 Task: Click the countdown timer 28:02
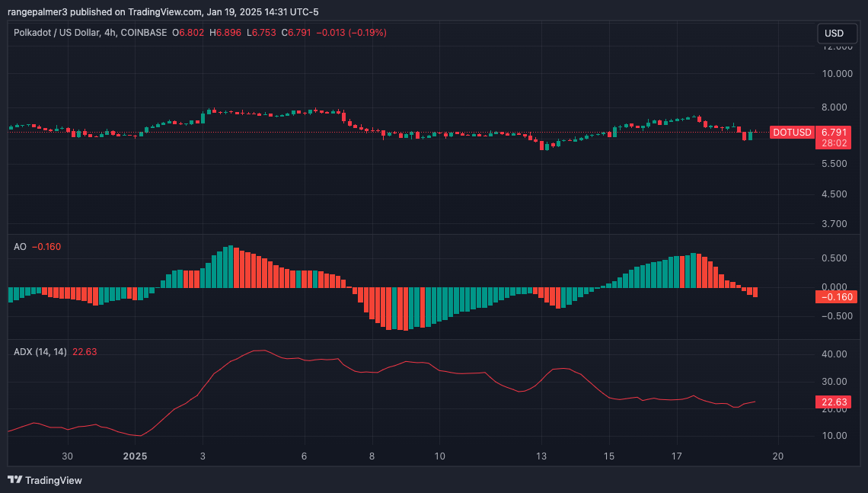[834, 143]
